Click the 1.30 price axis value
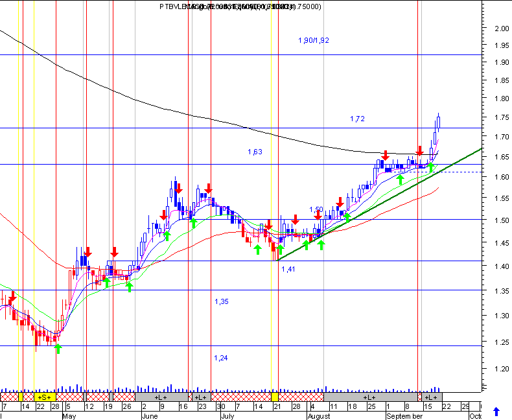The width and height of the screenshot is (512, 420). tap(502, 316)
